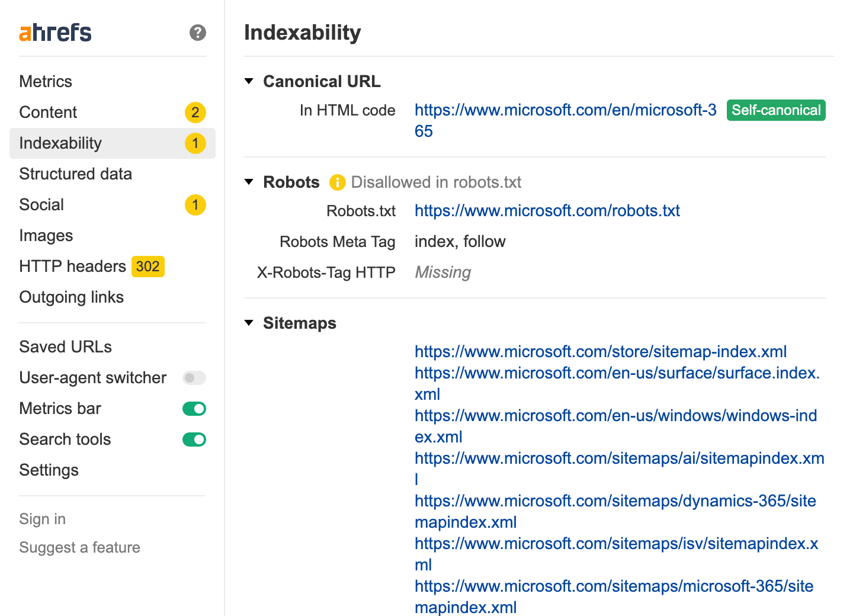853x616 pixels.
Task: Open the microsoft.com robots.txt link
Action: coord(547,211)
